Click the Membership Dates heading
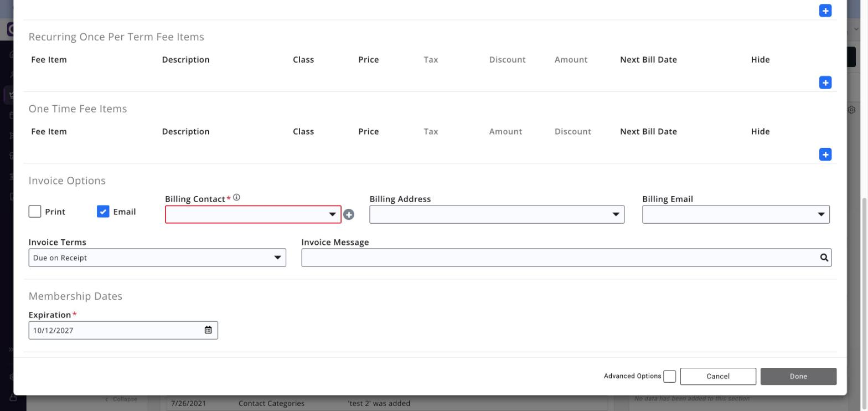The width and height of the screenshot is (868, 411). pos(75,296)
